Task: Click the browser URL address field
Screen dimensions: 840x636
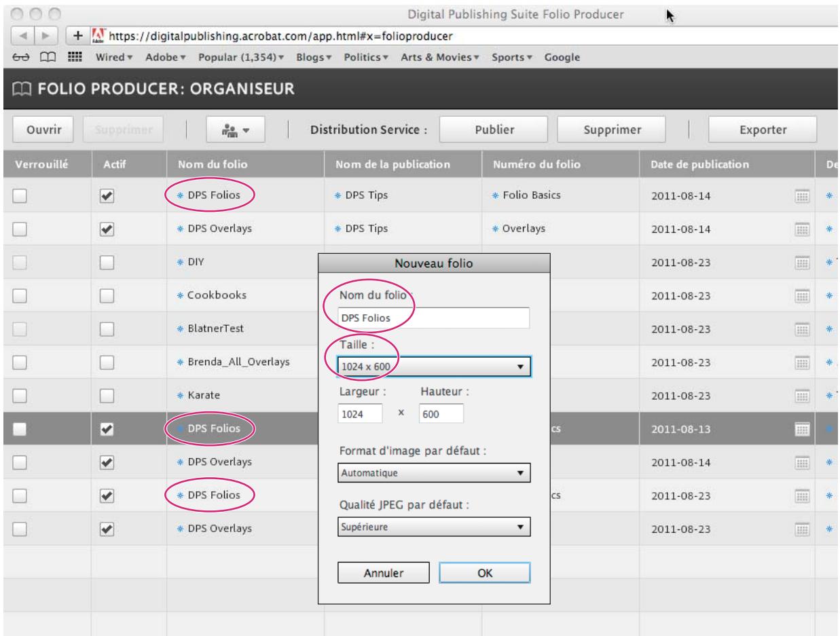Action: [x=462, y=35]
